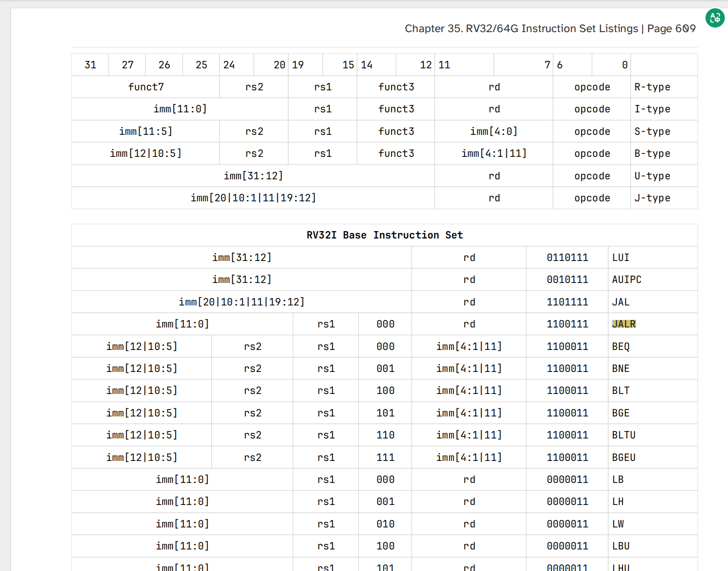Click the S-type format label

[652, 131]
